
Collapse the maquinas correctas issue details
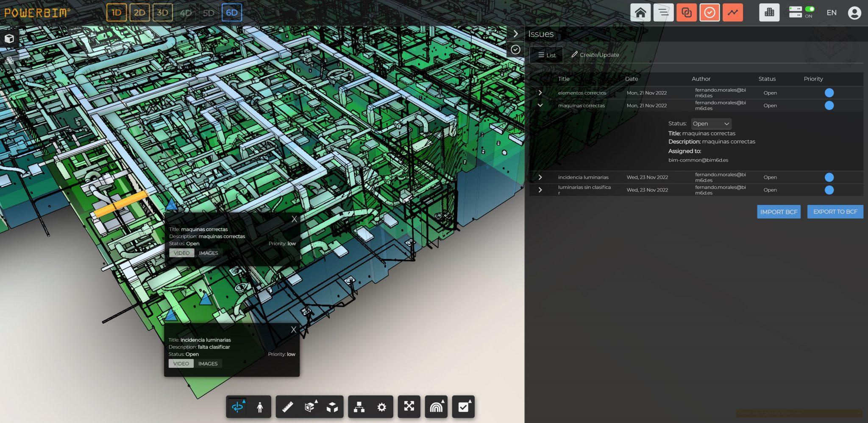click(x=540, y=105)
